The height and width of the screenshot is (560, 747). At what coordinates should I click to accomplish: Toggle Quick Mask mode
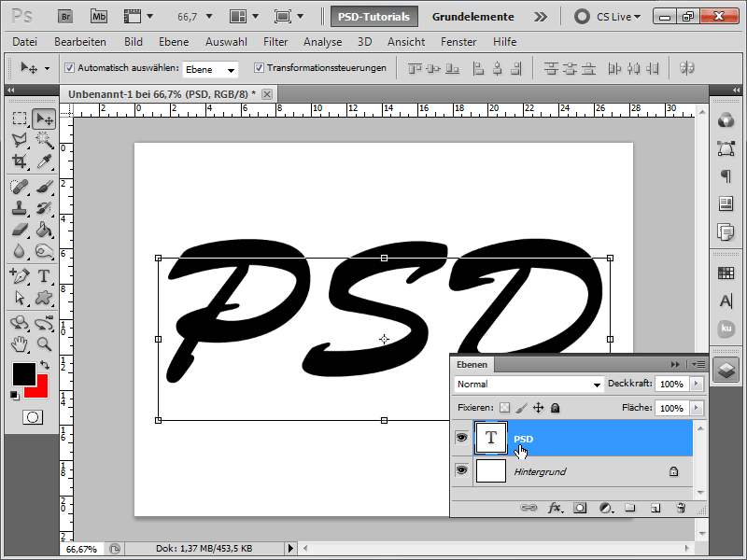(33, 417)
